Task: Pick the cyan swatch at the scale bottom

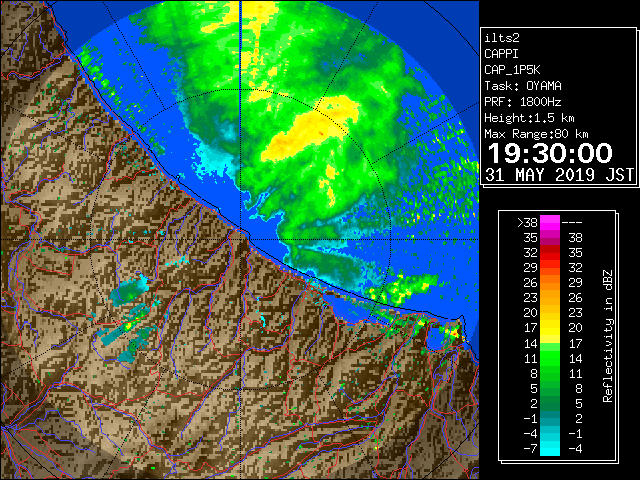Action: point(550,448)
